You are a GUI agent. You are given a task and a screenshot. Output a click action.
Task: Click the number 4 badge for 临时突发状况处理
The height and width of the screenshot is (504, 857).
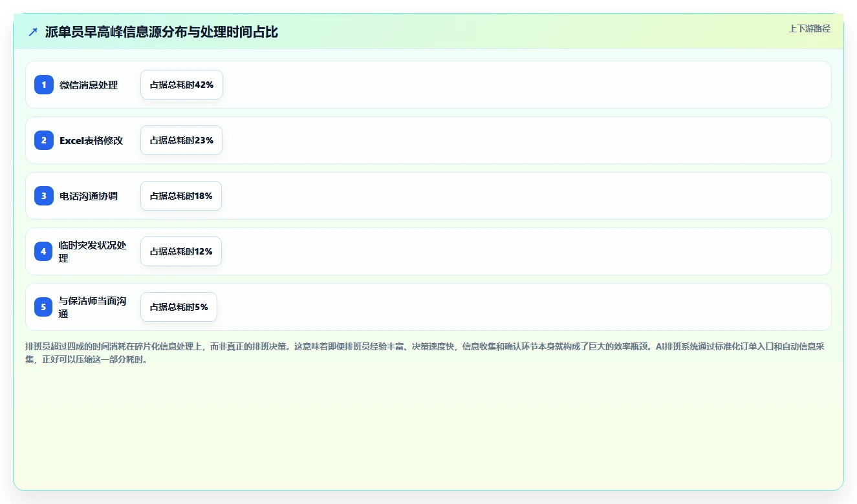44,251
